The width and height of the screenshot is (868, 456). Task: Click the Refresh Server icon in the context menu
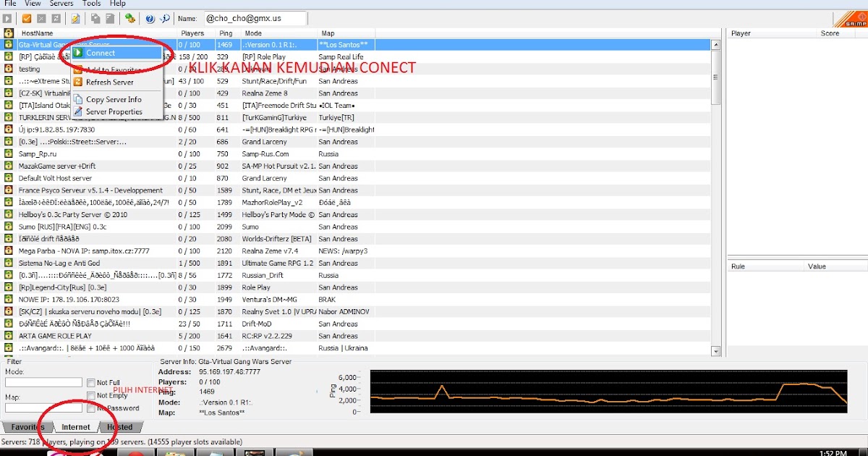click(78, 82)
